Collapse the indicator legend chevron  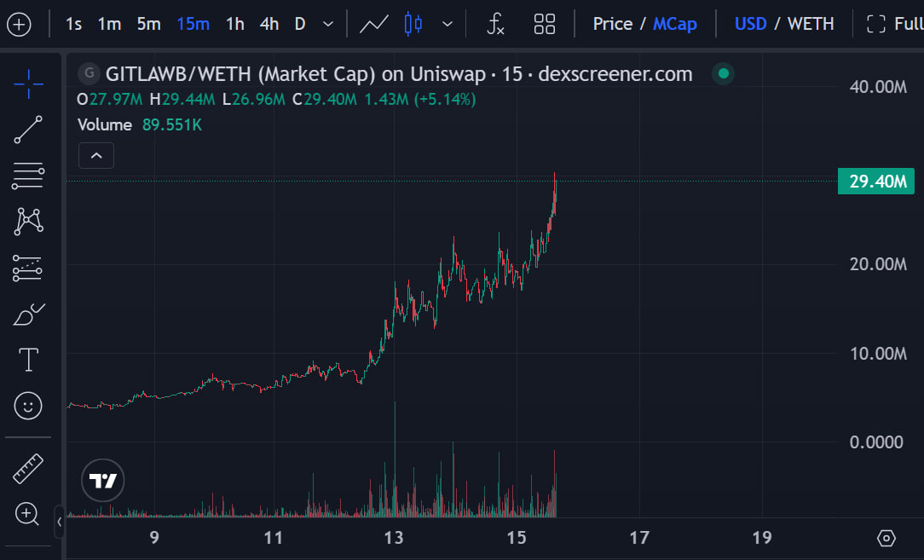[96, 156]
